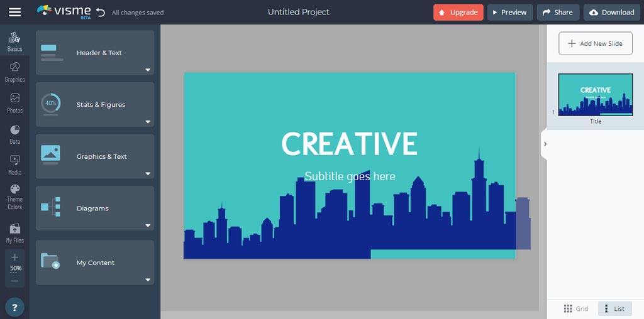This screenshot has height=319, width=644.
Task: Click the undo arrow icon
Action: click(100, 12)
